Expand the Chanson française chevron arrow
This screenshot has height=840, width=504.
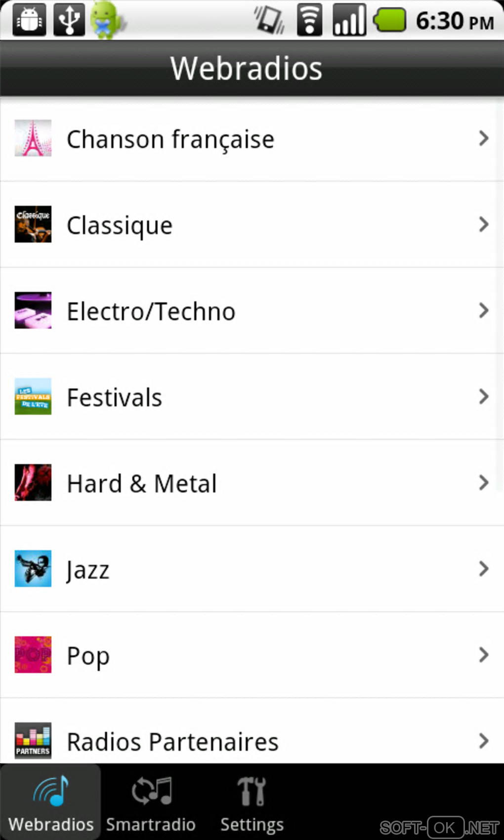tap(484, 138)
